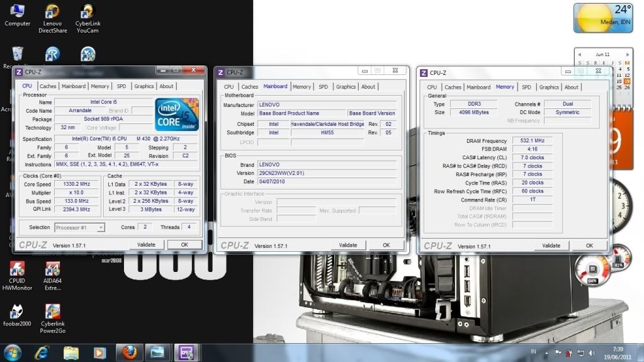Launch Internet Explorer from taskbar
The image size is (644, 362).
(42, 353)
